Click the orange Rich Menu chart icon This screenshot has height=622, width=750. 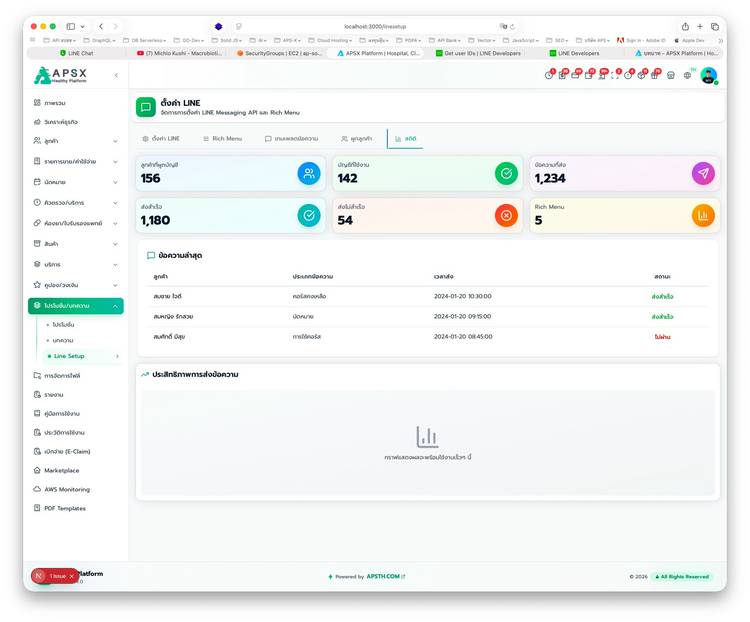(703, 215)
